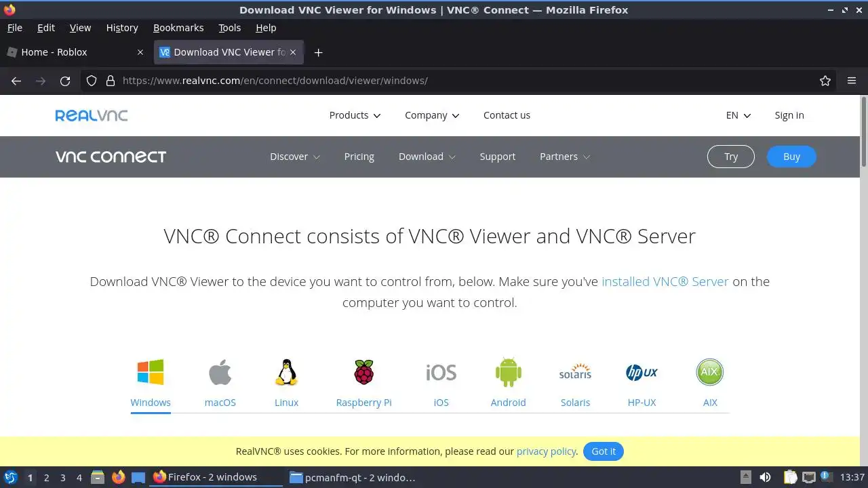
Task: Open the Bookmarks menu
Action: coord(178,28)
